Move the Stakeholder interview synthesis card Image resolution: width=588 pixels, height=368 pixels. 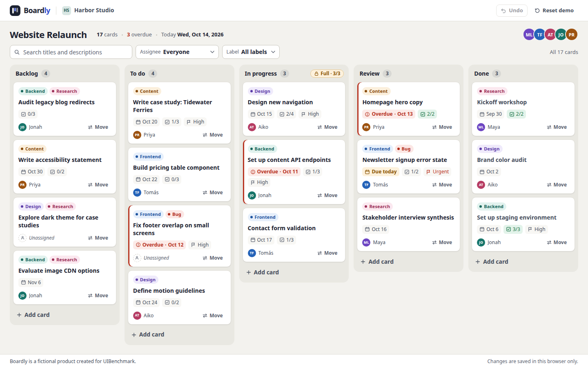442,242
